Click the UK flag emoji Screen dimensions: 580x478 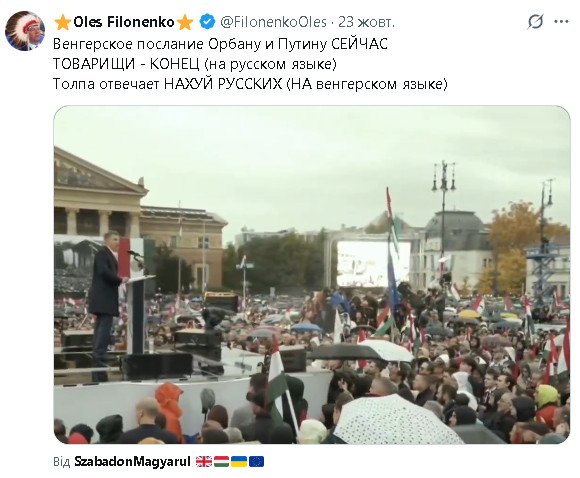click(x=204, y=461)
